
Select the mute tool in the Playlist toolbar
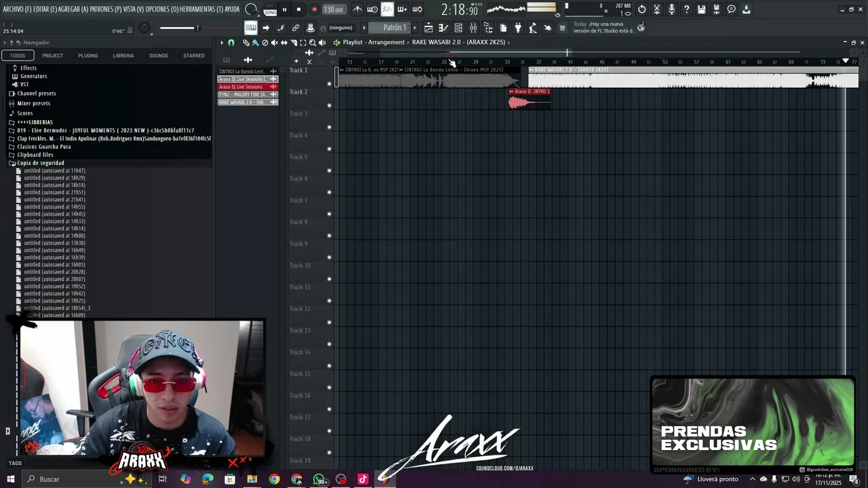click(x=274, y=42)
